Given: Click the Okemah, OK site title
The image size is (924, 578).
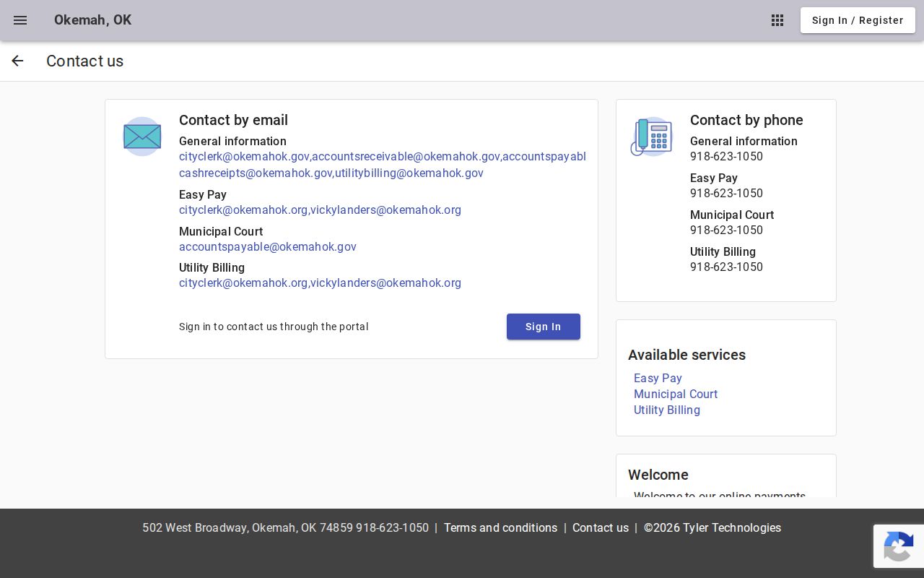Looking at the screenshot, I should click(x=92, y=20).
